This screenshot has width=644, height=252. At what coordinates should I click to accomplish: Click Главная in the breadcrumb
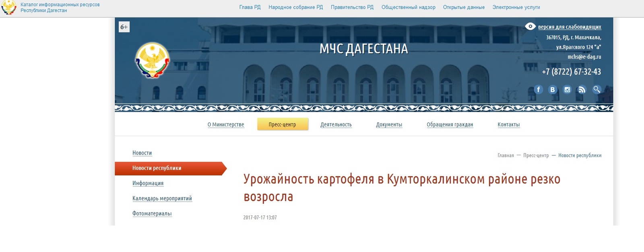pyautogui.click(x=506, y=155)
